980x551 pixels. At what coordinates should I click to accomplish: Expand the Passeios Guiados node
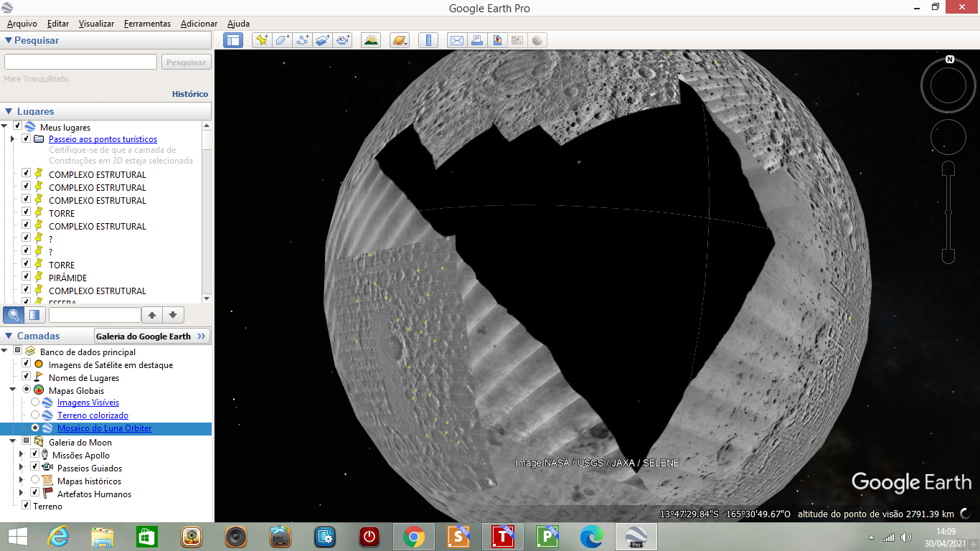[22, 468]
